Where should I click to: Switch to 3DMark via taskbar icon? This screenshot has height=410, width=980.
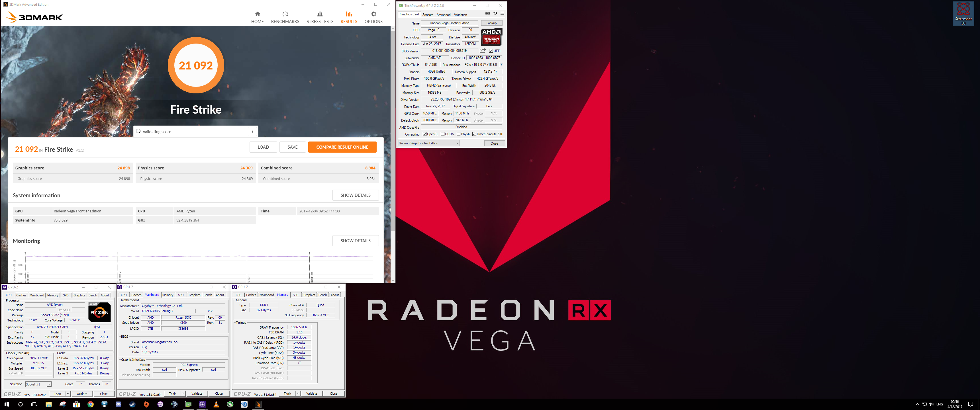[x=258, y=404]
